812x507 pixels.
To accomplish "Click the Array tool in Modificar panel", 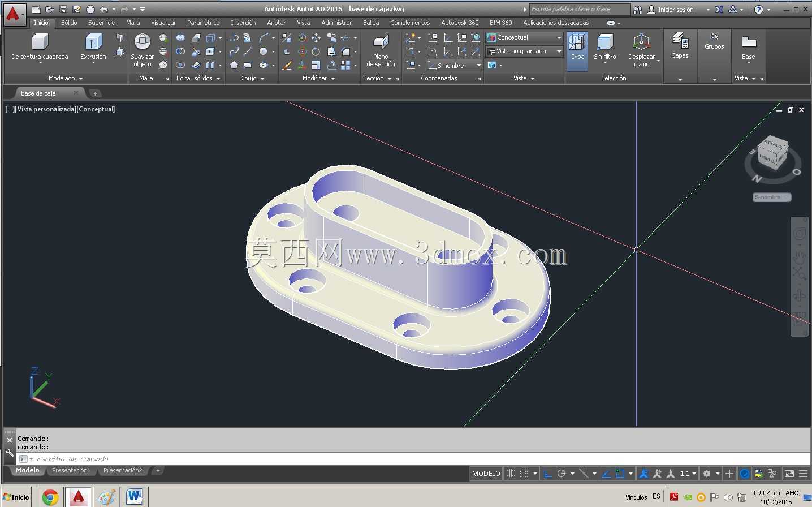I will (x=345, y=65).
